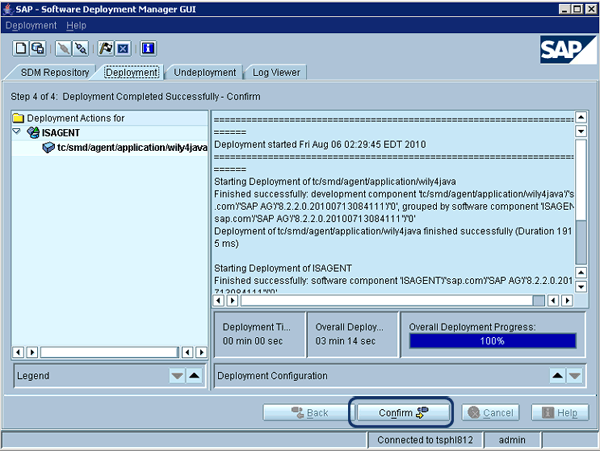Click the tree pane horizontal scrollbar track
The height and width of the screenshot is (451, 600).
pos(109,352)
